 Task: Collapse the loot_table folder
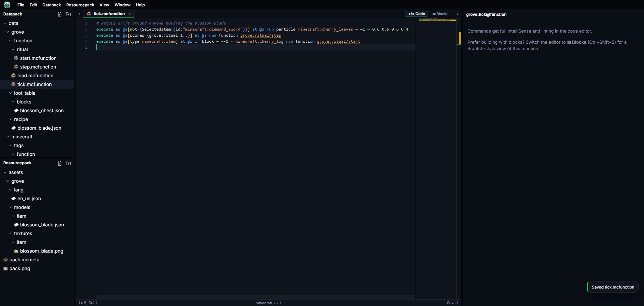[10, 93]
